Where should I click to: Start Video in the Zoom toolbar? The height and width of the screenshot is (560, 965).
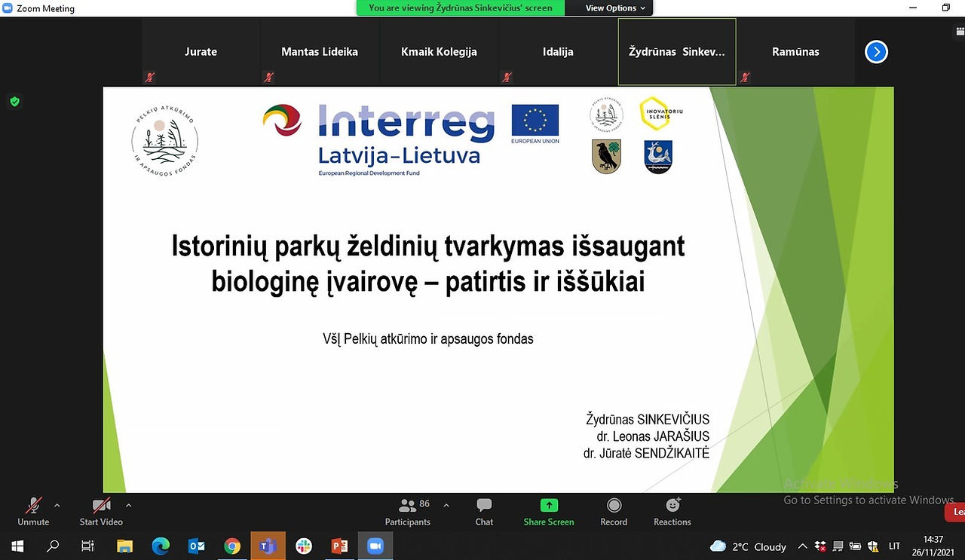click(x=101, y=511)
